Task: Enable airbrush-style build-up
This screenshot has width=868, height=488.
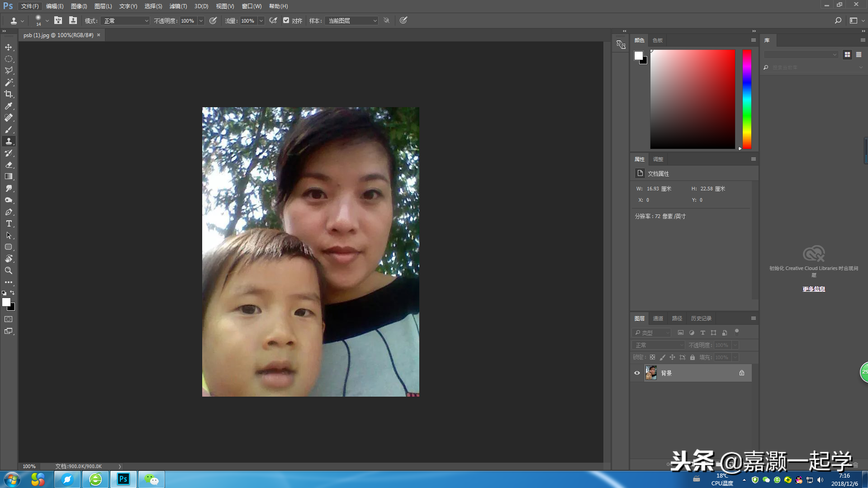Action: (273, 20)
